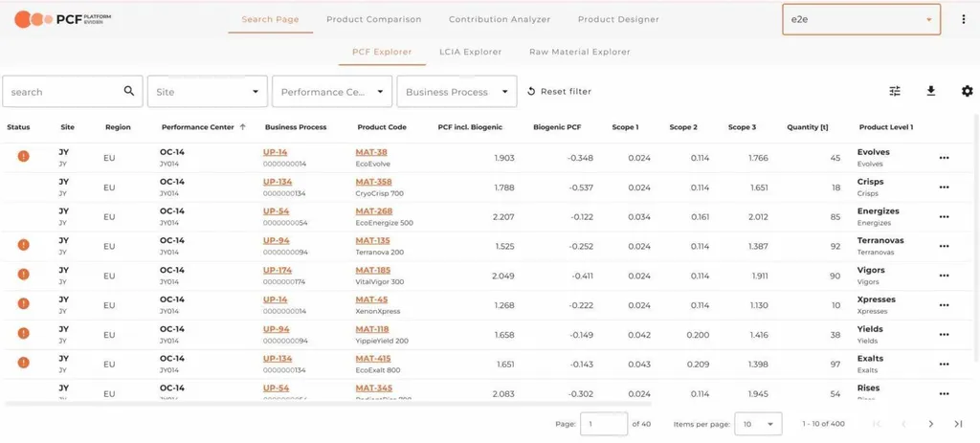Click the PCF Platform logo
Viewport: 980px width, 443px height.
tap(62, 19)
